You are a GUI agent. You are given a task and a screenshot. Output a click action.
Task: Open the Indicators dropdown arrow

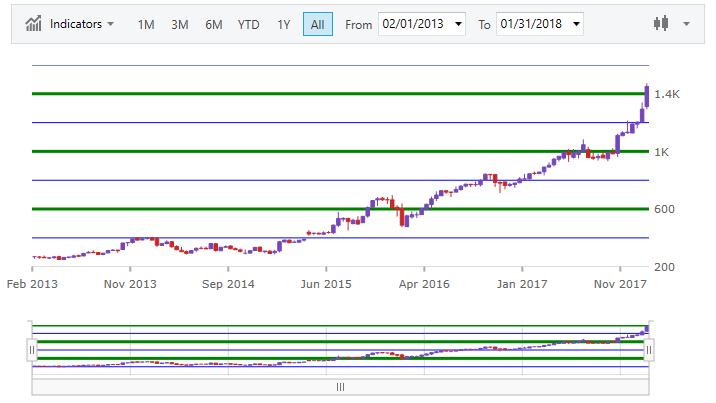(x=110, y=24)
